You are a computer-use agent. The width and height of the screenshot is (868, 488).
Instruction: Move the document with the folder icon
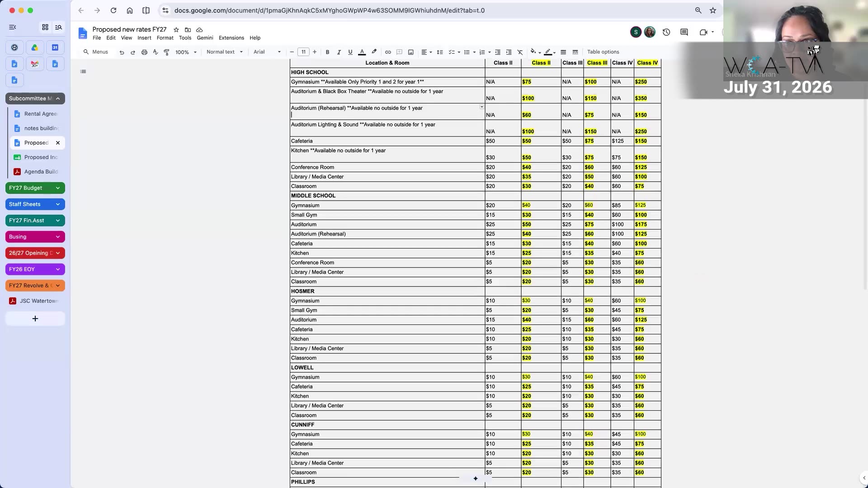pos(188,30)
